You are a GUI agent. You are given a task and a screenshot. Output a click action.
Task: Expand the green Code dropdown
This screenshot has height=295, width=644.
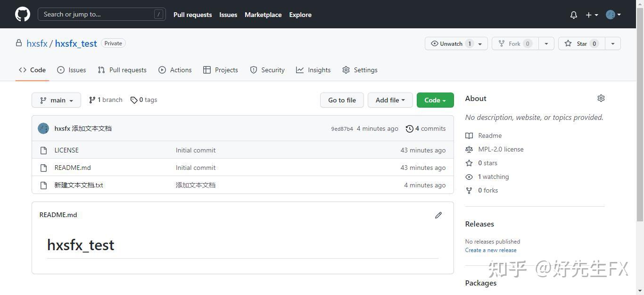click(x=434, y=100)
